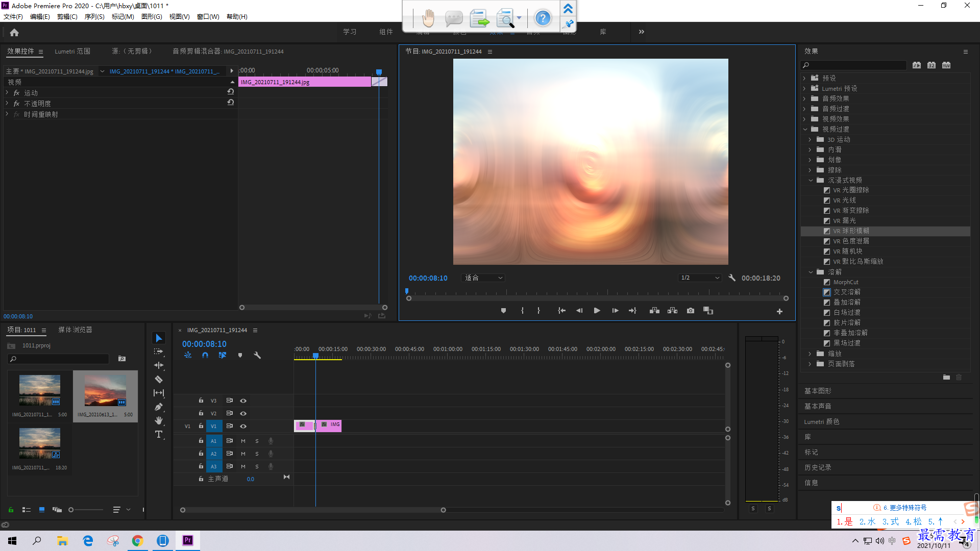Select the 交叉溶解 transition

coord(847,292)
